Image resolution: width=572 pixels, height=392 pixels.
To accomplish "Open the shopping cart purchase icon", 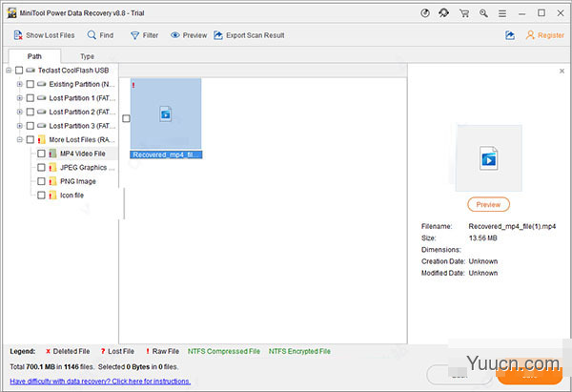I will (465, 12).
